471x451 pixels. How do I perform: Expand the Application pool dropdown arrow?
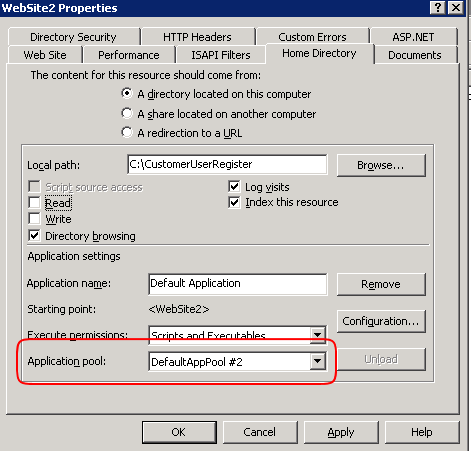[317, 361]
